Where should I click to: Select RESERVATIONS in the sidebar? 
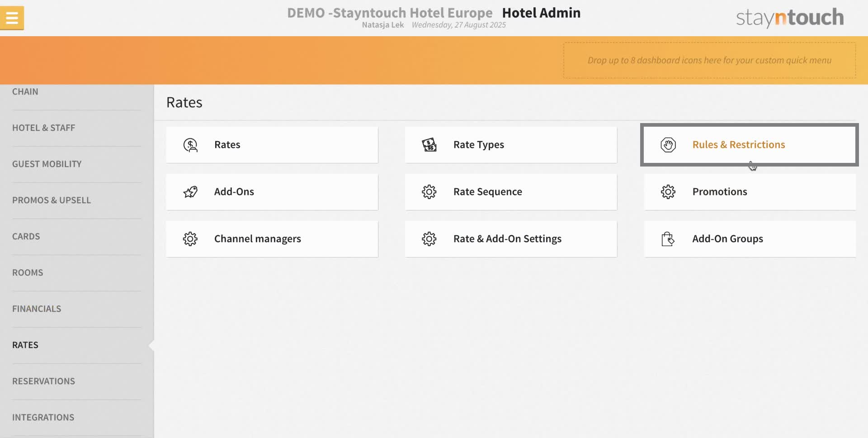77,381
